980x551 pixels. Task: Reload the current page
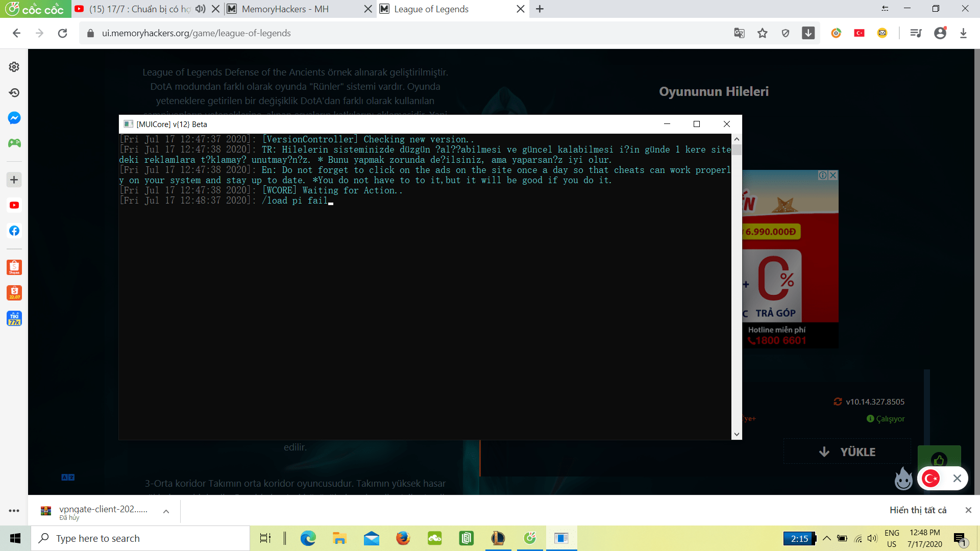[x=62, y=33]
